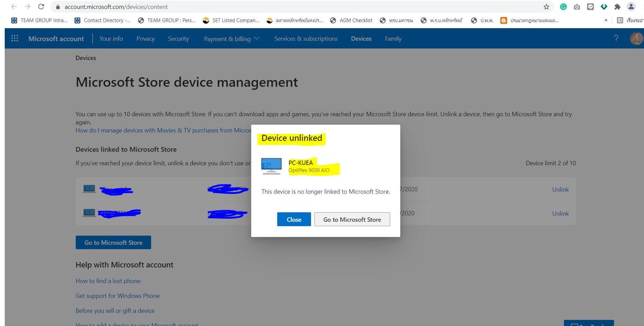Image resolution: width=644 pixels, height=326 pixels.
Task: Open the พ.ร.บ.หลักทรัพย์ bookmark
Action: pyautogui.click(x=442, y=20)
